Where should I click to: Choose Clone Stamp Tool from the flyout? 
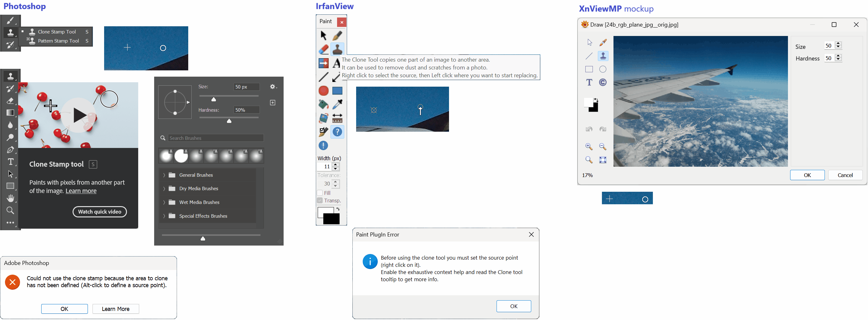(x=56, y=32)
